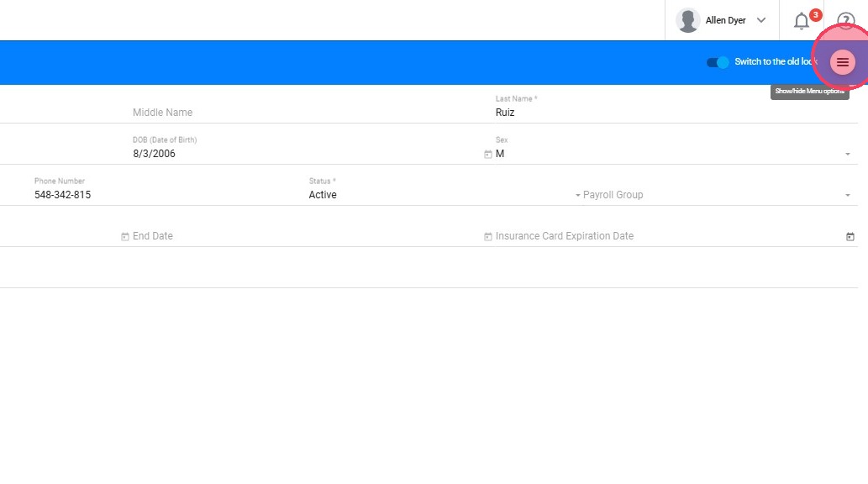Open Insurance Card Expiration Date calendar icon
The height and width of the screenshot is (484, 868).
coord(850,237)
